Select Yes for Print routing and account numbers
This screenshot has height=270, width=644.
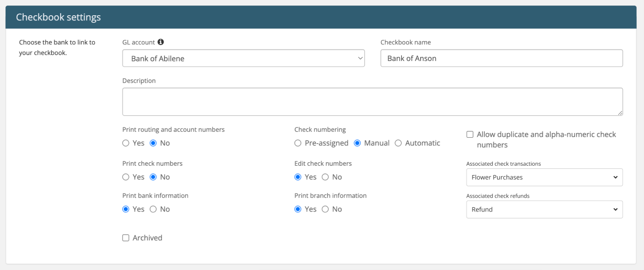pos(126,143)
